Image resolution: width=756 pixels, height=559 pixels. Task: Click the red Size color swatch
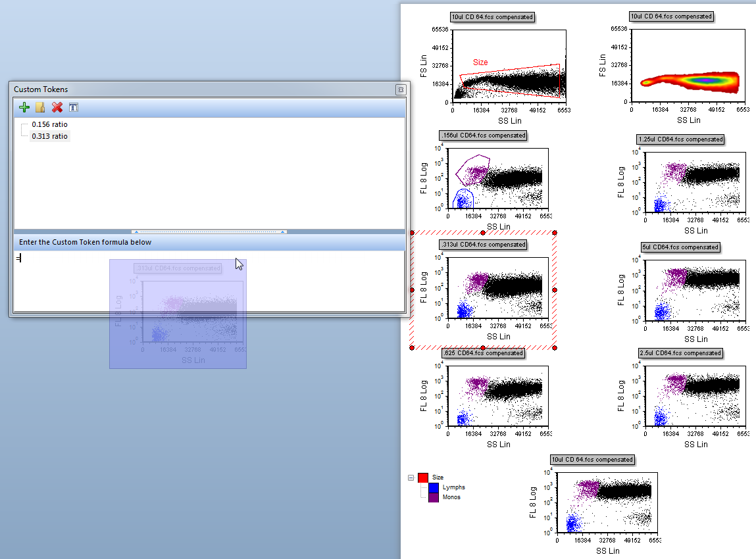coord(423,477)
